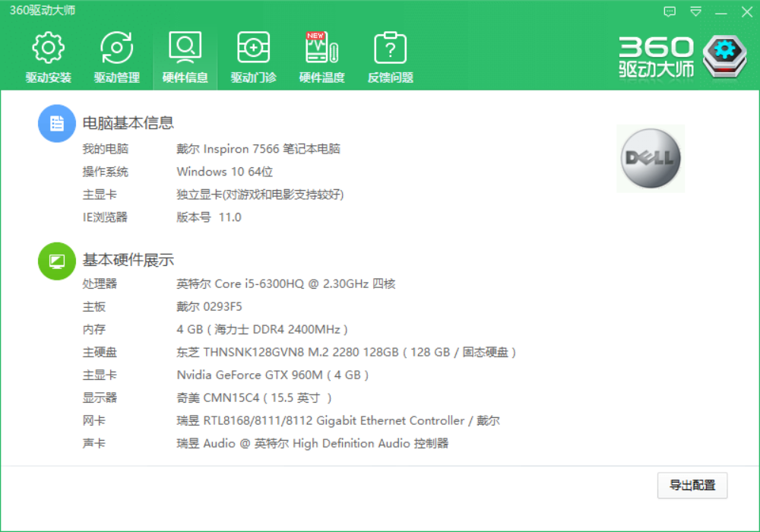Select network card RTL8168/8111/8112 value
Image resolution: width=760 pixels, height=532 pixels.
click(x=338, y=420)
